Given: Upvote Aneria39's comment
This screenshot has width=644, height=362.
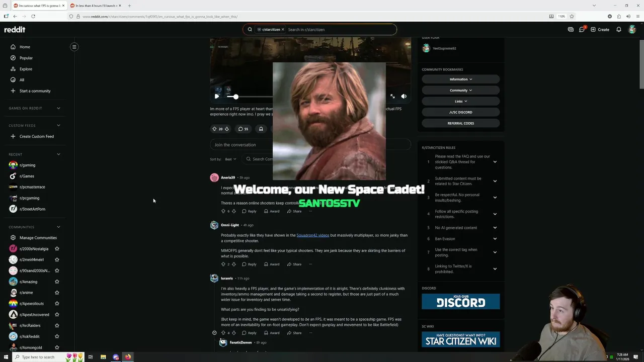Looking at the screenshot, I should 223,211.
